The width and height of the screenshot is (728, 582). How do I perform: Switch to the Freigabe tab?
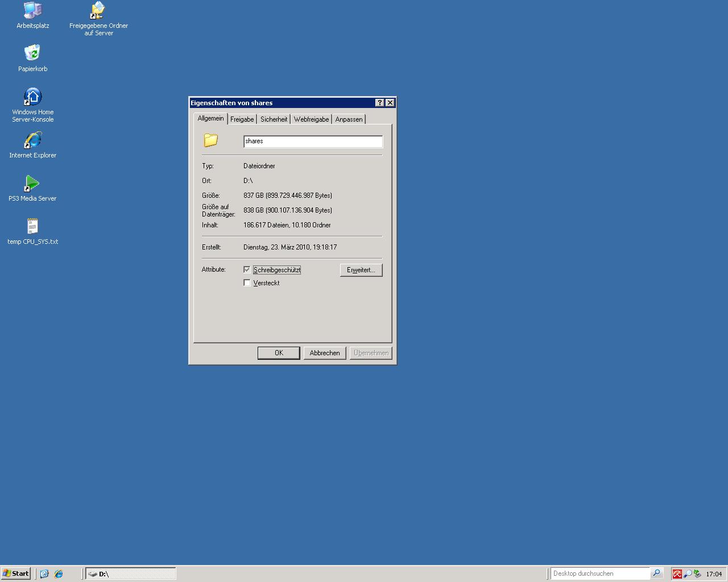click(242, 119)
